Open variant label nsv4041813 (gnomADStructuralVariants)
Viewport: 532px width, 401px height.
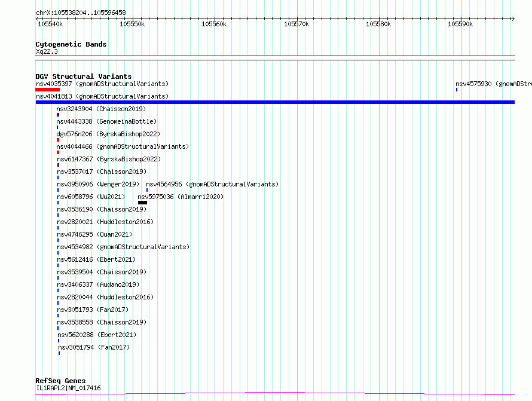[x=102, y=96]
